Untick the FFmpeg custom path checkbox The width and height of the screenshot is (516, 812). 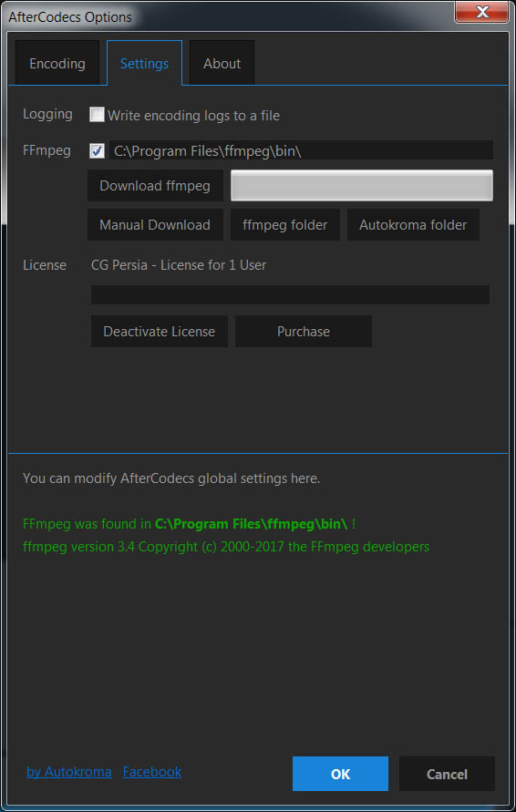coord(97,150)
